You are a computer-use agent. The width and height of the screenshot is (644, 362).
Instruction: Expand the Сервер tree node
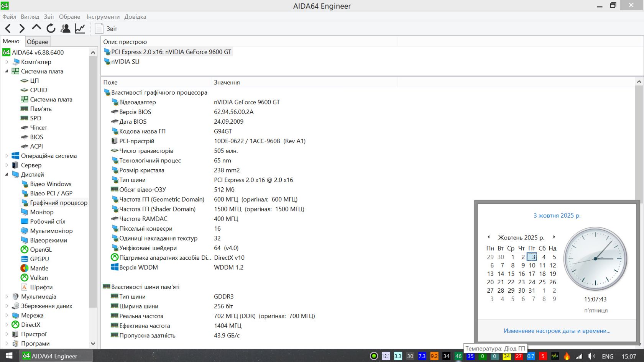[x=7, y=165]
